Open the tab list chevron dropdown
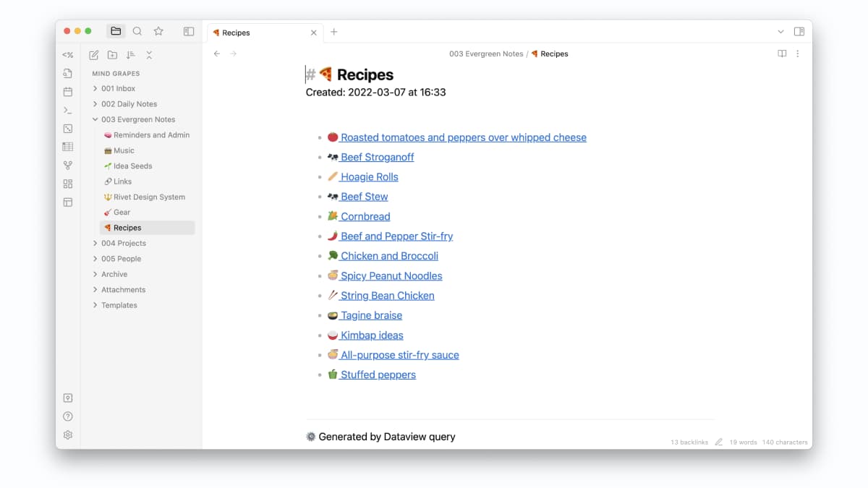 pyautogui.click(x=780, y=31)
